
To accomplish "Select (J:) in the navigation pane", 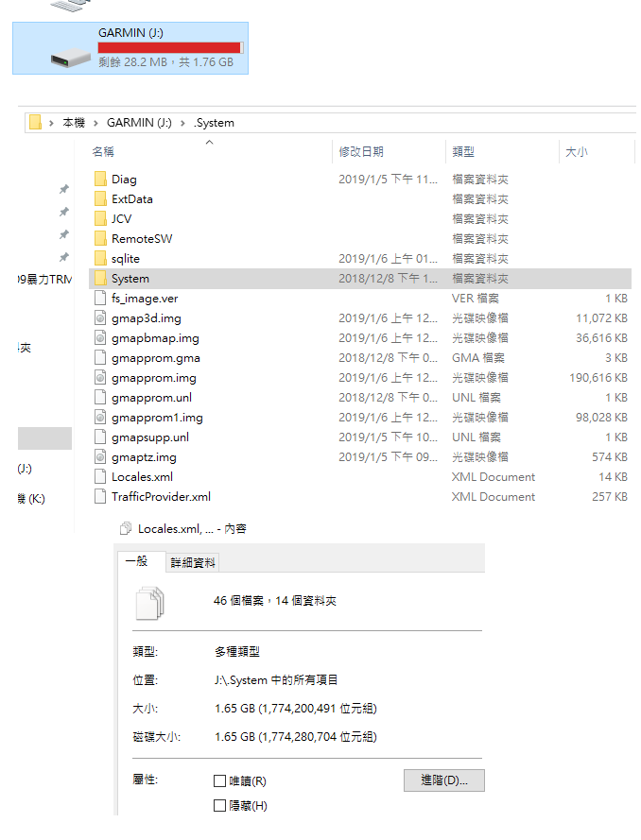I will tap(25, 469).
